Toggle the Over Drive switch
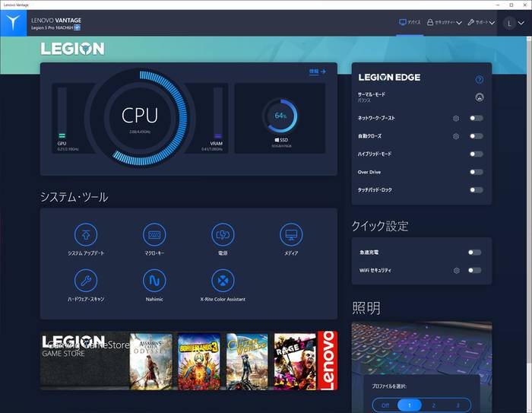 point(476,172)
